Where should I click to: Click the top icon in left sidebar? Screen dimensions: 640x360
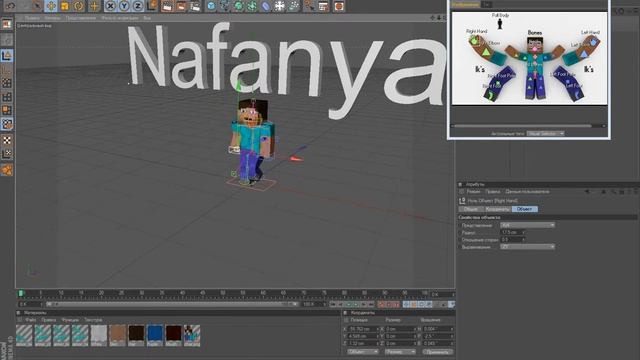pos(7,24)
